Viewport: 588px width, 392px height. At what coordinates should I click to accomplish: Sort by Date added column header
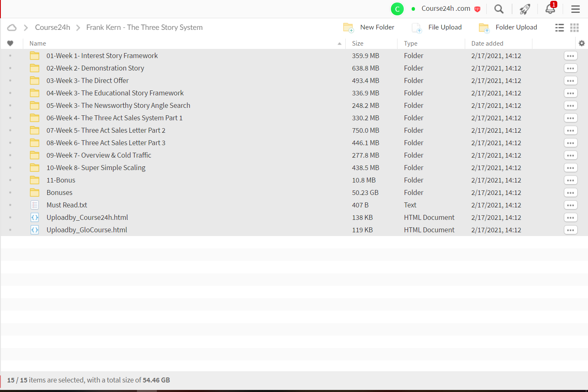(x=487, y=43)
